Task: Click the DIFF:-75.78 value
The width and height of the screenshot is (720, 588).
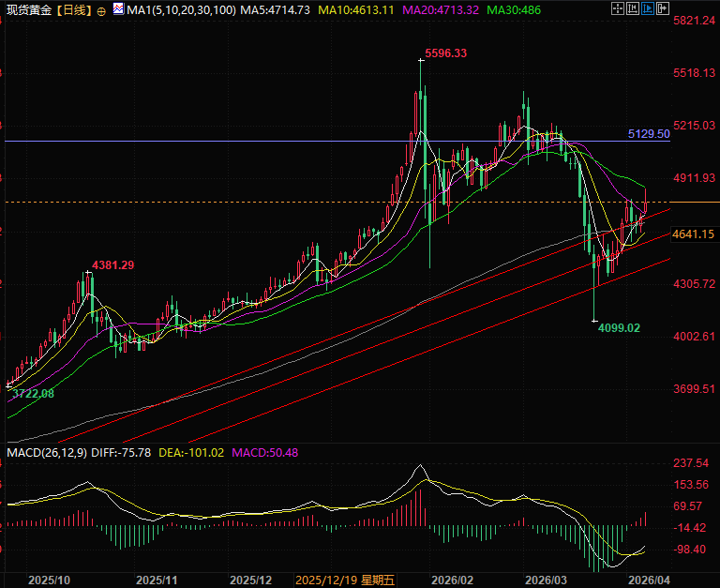Action: 121,453
